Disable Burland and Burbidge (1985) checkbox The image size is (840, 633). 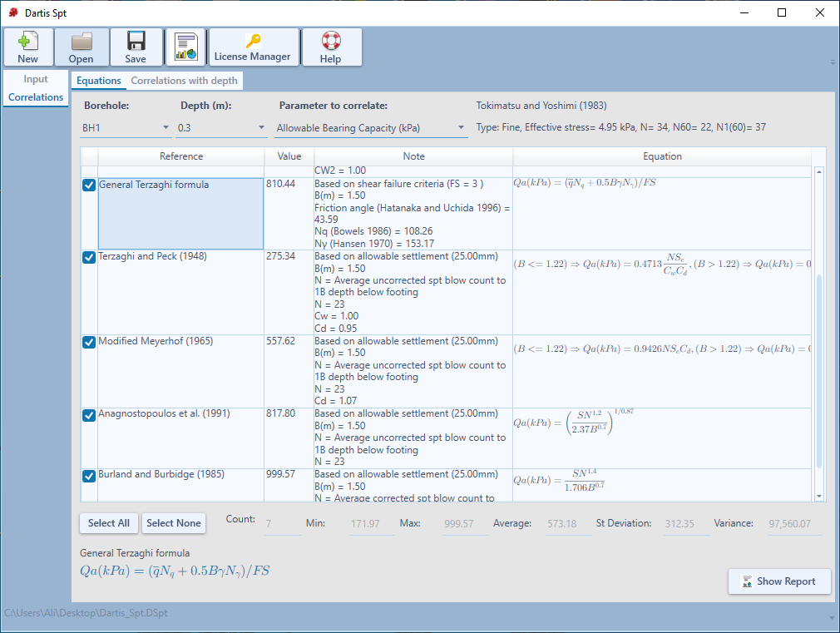click(x=89, y=476)
